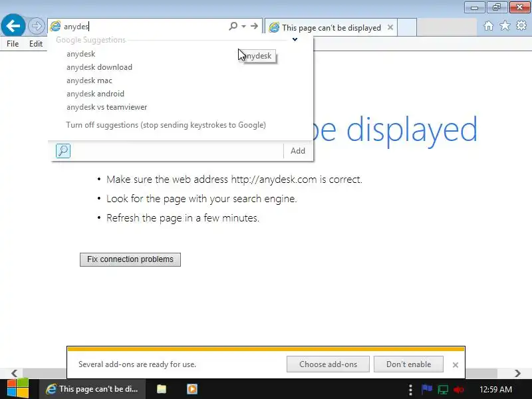The width and height of the screenshot is (532, 399).
Task: Turn off suggestions link
Action: tap(166, 125)
